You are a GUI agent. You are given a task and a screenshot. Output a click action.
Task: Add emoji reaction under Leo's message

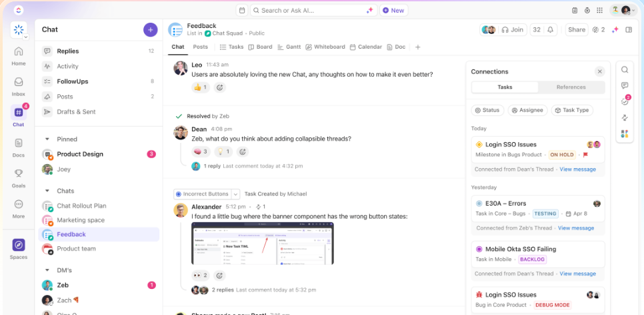pos(220,87)
